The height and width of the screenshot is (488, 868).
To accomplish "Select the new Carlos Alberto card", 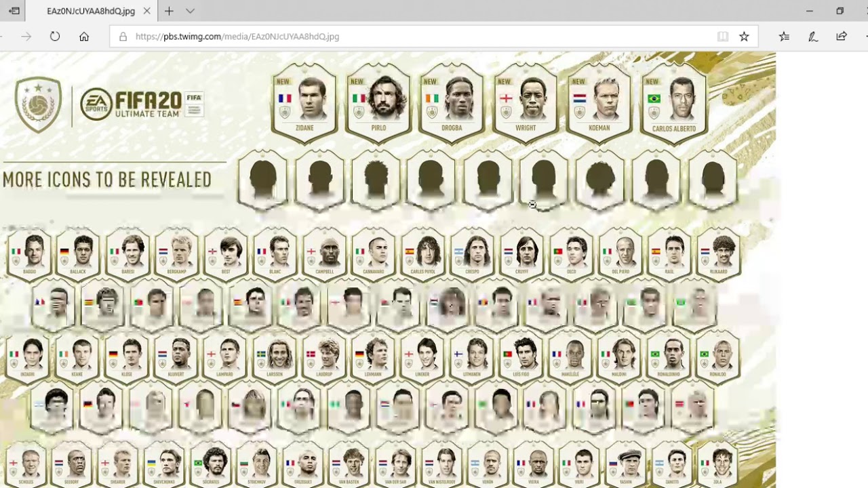I will (673, 103).
